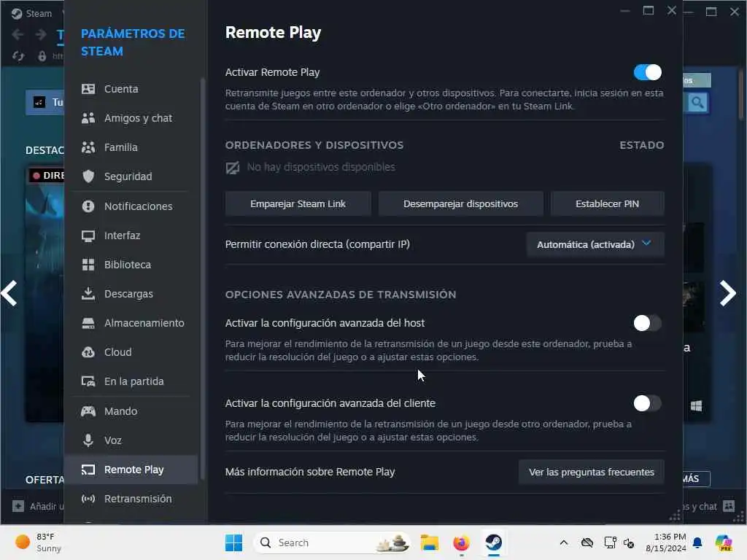Click the Windows Start button
This screenshot has width=747, height=560.
pyautogui.click(x=233, y=542)
